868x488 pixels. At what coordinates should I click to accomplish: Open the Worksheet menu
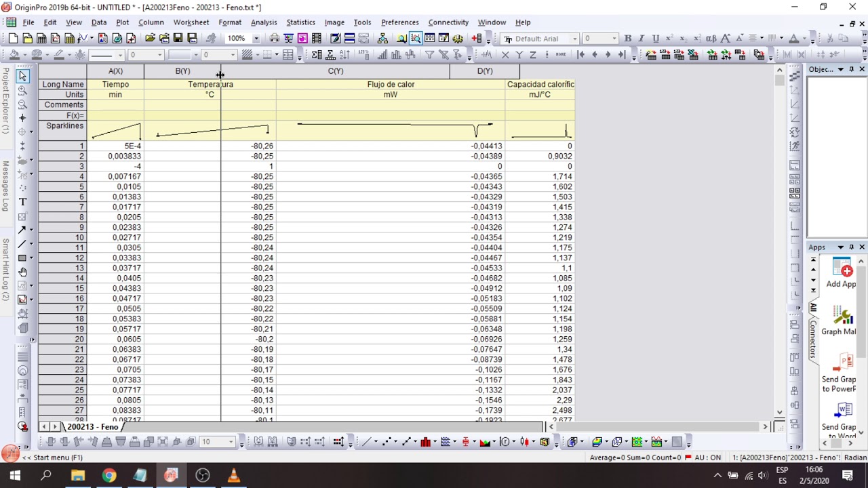(x=191, y=22)
